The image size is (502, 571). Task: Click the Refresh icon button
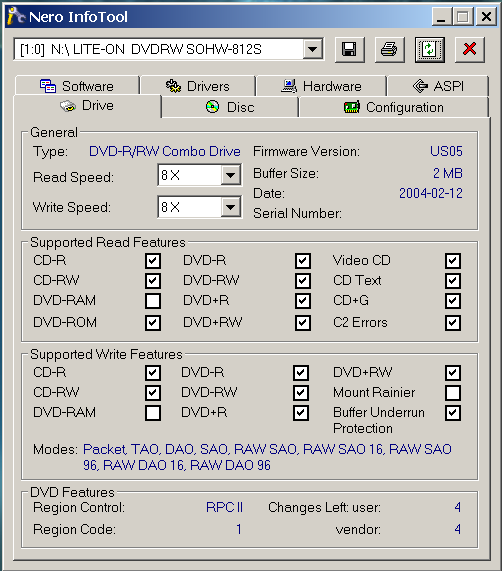point(430,49)
